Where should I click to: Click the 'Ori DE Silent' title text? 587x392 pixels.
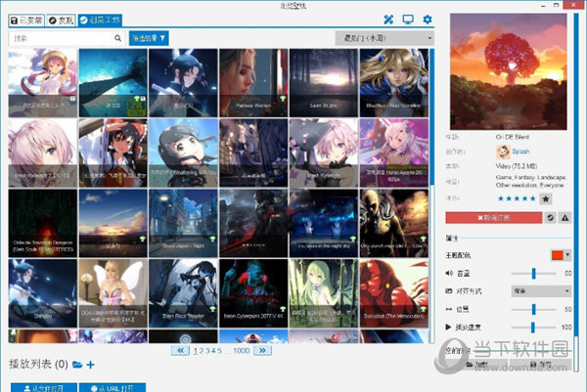click(x=513, y=137)
